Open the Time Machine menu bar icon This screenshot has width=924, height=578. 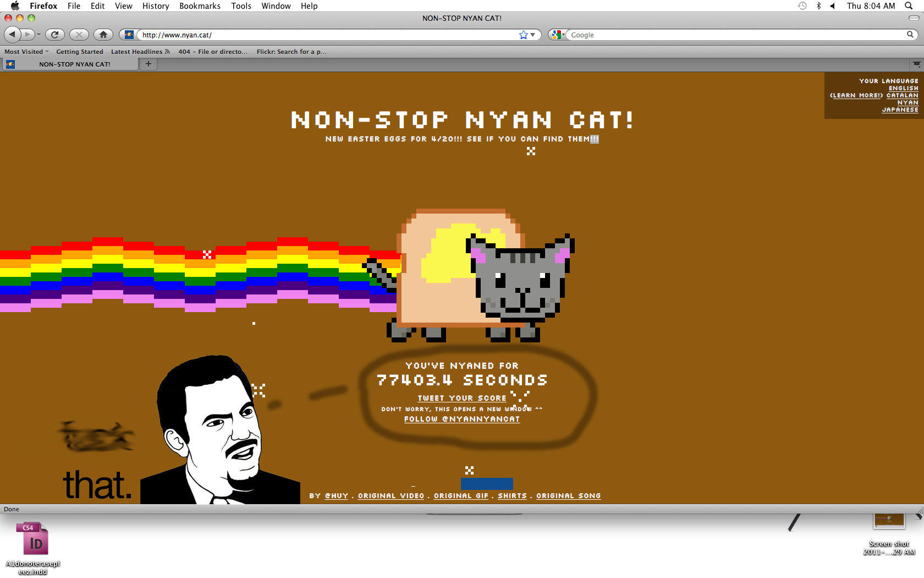[x=802, y=6]
